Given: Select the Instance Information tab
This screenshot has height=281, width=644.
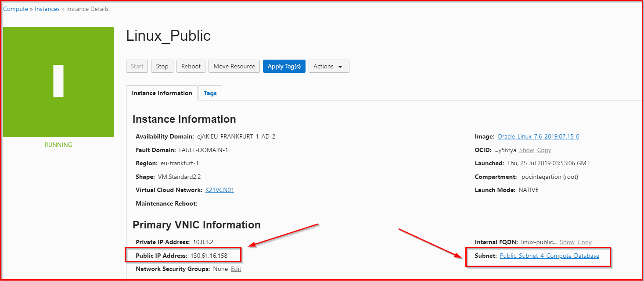Looking at the screenshot, I should click(x=162, y=93).
